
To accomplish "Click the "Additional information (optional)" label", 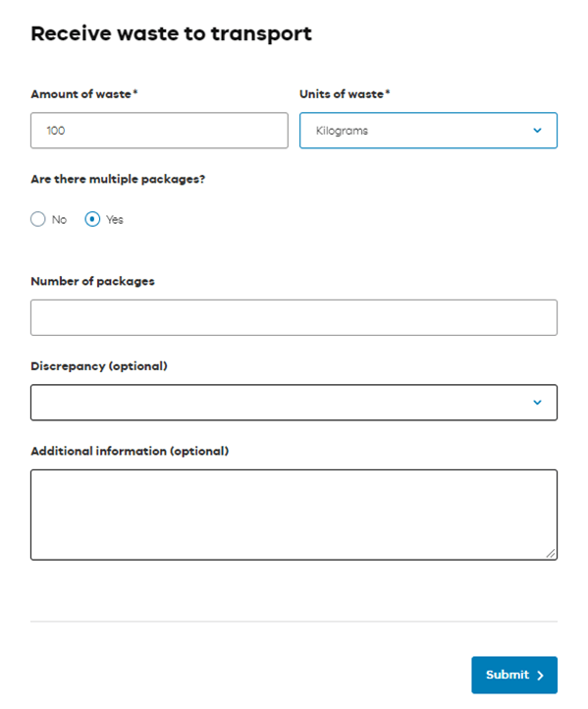I will [x=130, y=452].
